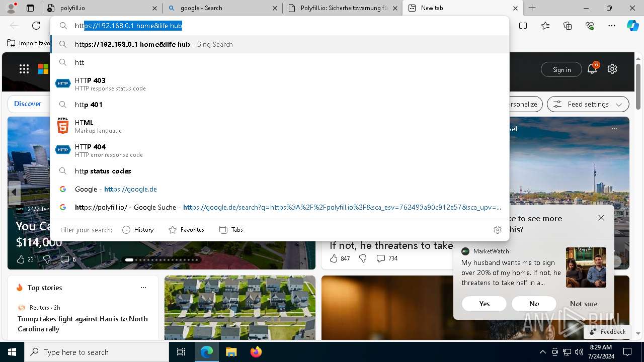Click the Personalize button
The image size is (644, 362).
click(x=525, y=104)
